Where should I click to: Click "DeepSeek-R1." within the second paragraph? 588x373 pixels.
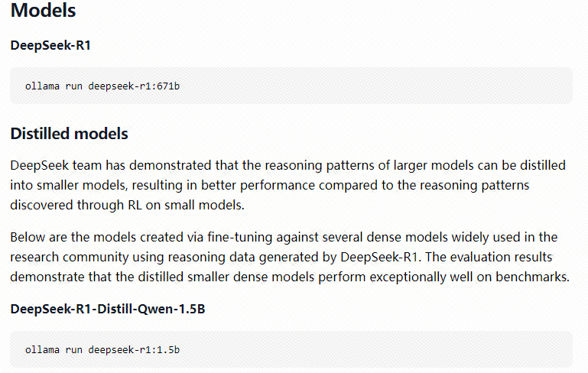(380, 257)
